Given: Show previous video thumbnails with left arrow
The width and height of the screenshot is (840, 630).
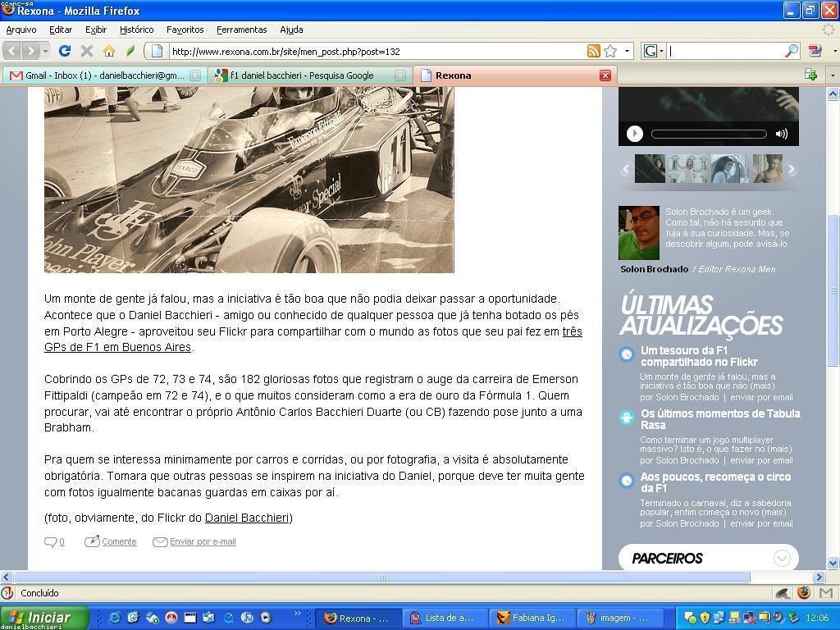Looking at the screenshot, I should 625,169.
